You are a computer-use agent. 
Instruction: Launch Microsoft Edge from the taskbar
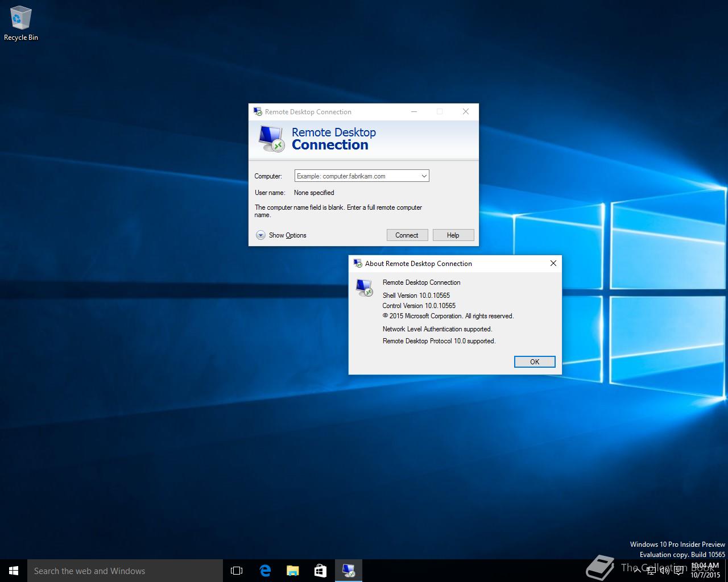coord(265,571)
